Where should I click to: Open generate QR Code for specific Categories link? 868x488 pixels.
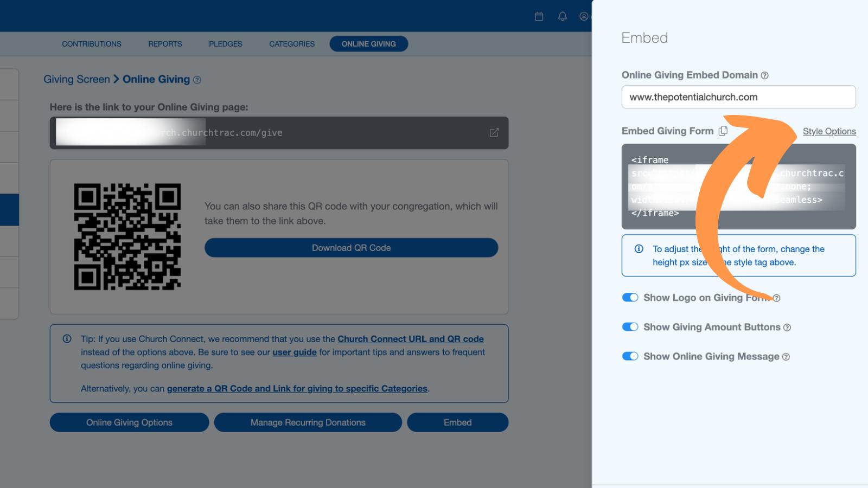(297, 389)
